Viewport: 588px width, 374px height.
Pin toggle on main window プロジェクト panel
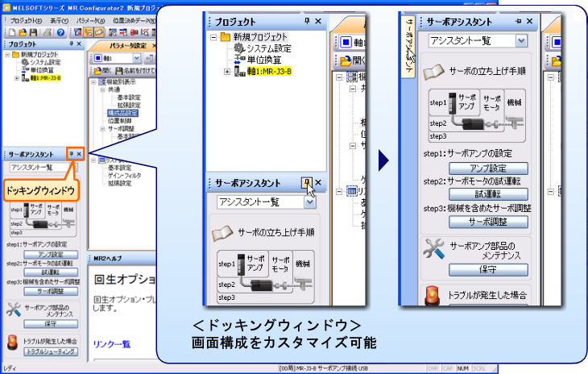[x=71, y=44]
